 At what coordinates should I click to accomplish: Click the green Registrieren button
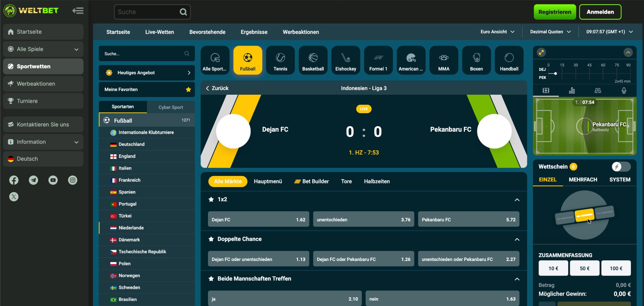[x=555, y=12]
